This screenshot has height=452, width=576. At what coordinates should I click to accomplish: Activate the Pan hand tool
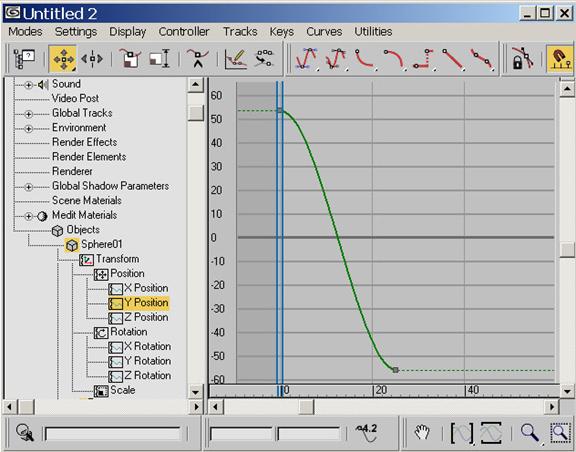[x=422, y=432]
